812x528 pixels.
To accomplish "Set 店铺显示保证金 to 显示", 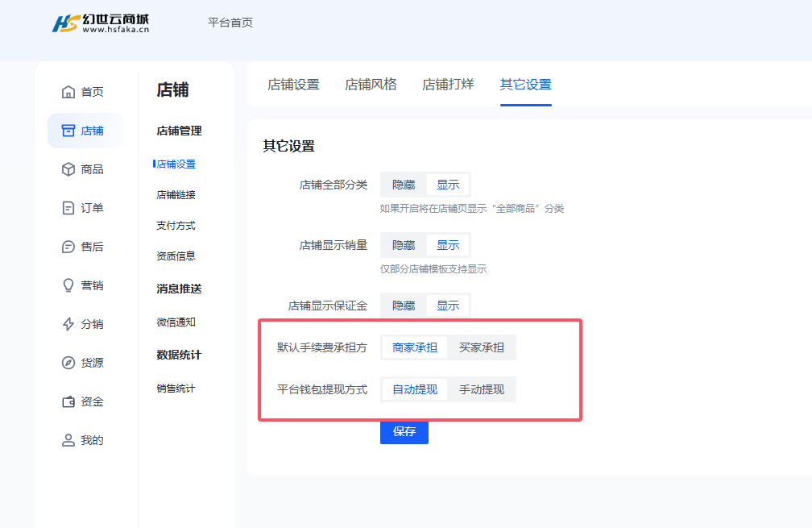I will (448, 305).
